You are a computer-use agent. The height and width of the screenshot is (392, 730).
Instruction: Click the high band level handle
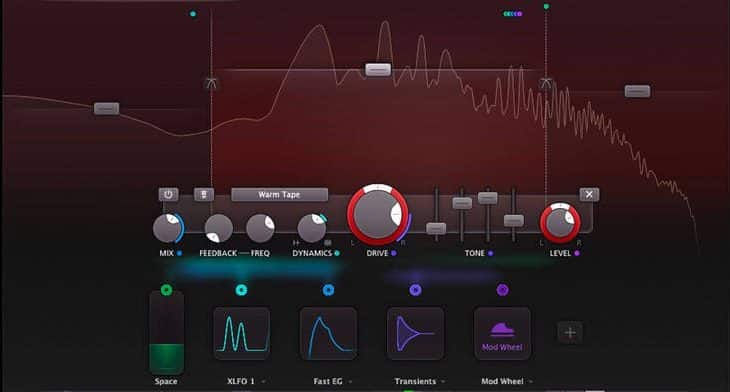(637, 91)
